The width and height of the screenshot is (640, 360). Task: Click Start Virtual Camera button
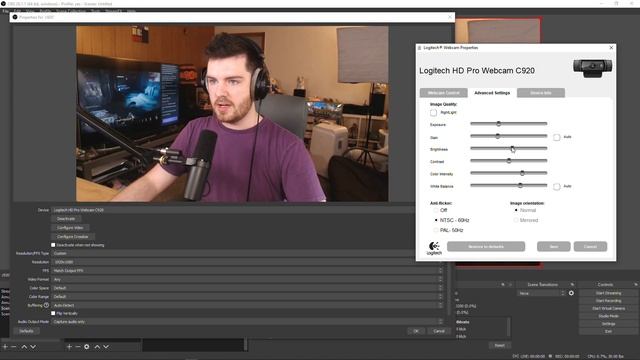(x=608, y=309)
